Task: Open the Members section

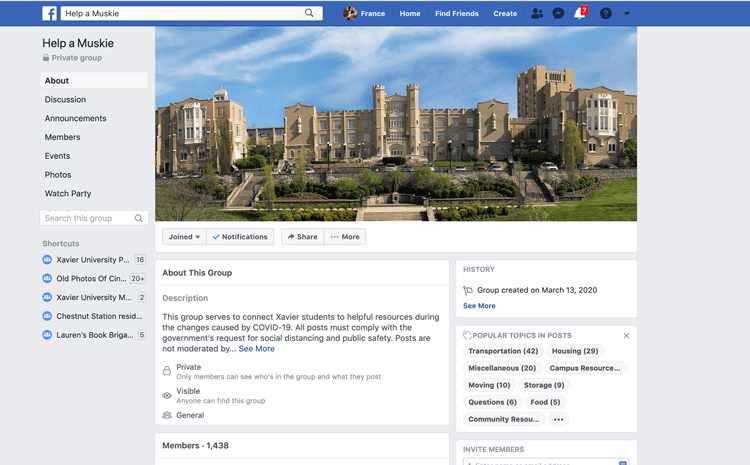Action: coord(63,137)
